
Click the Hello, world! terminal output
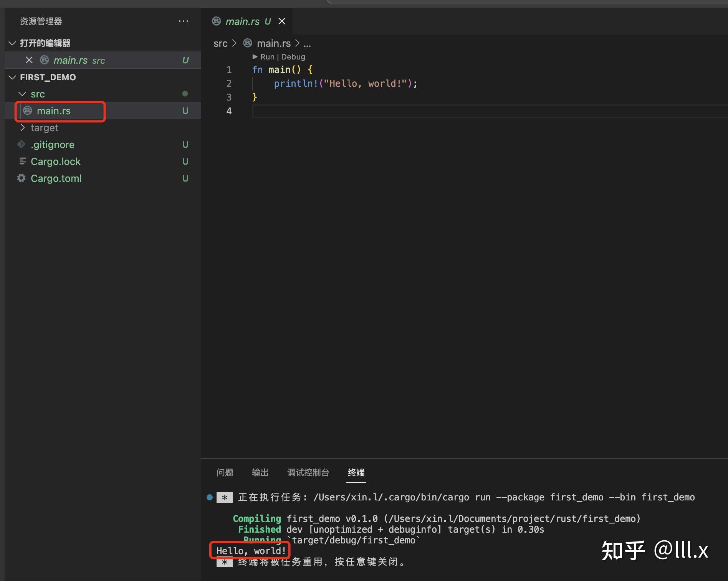click(x=251, y=551)
